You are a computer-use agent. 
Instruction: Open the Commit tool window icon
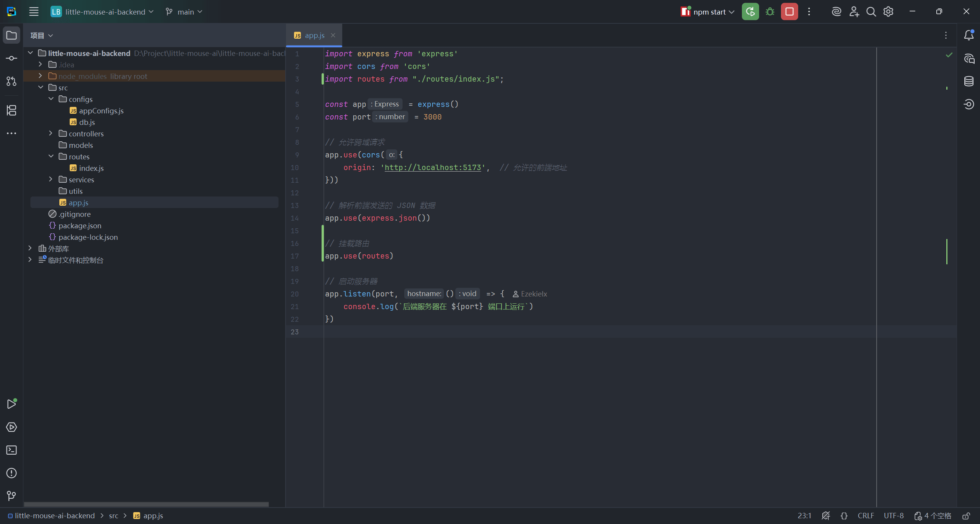pos(11,58)
